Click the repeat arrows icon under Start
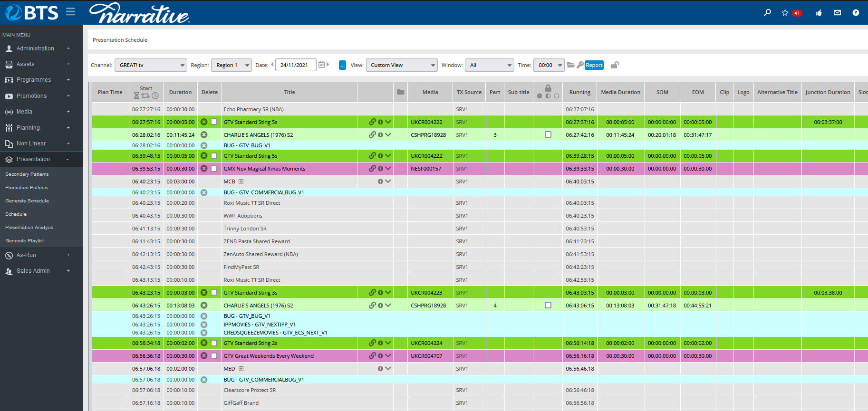 coord(145,96)
